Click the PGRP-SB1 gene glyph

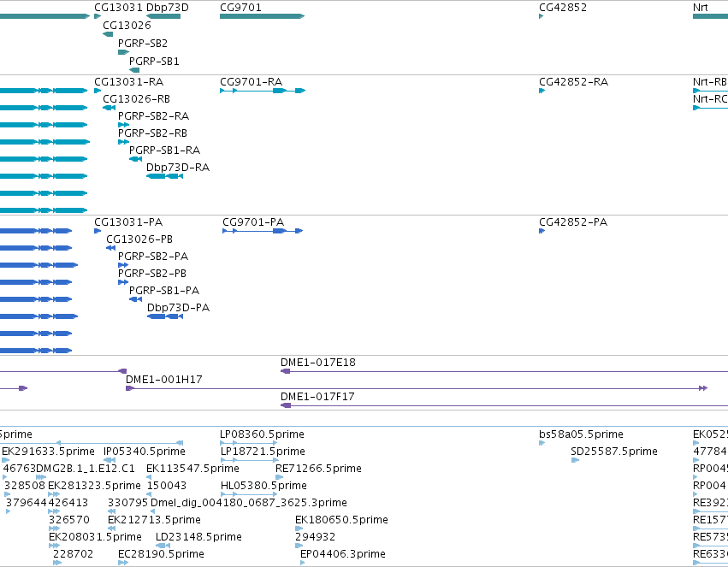(x=134, y=70)
